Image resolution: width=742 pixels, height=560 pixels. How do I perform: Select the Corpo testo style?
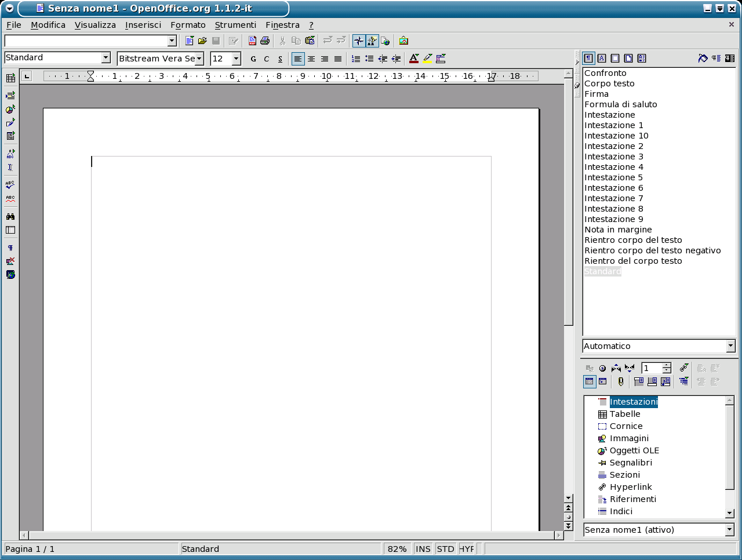point(609,83)
